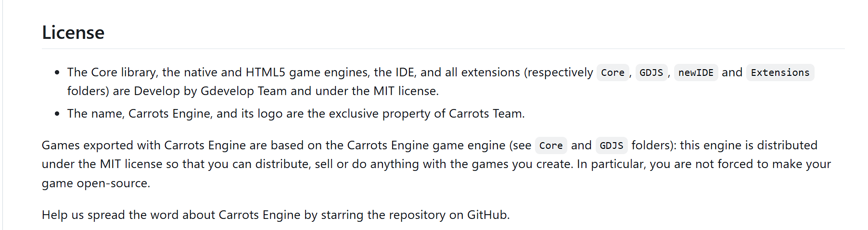This screenshot has height=230, width=868.
Task: Click GDJS code tag in Games exported paragraph
Action: tap(611, 145)
